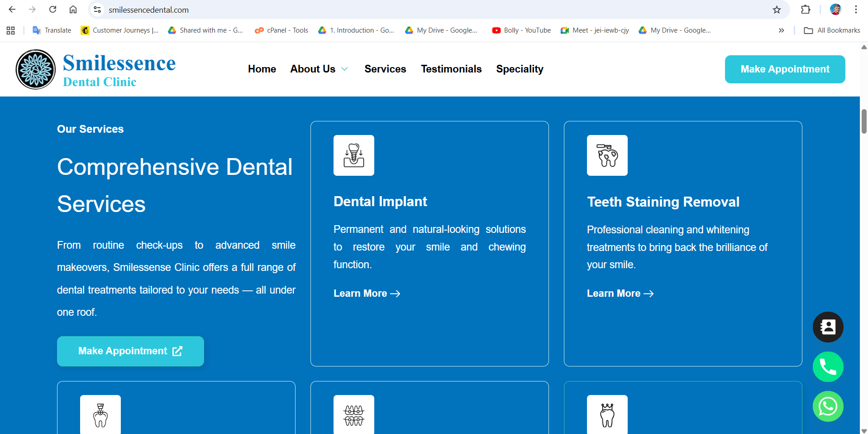
Task: Go to the Services menu item
Action: [x=385, y=69]
